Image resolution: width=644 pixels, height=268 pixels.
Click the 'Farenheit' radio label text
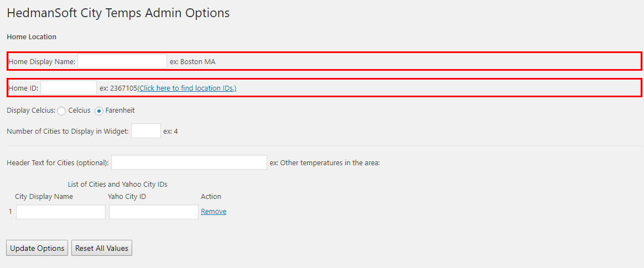tap(120, 111)
